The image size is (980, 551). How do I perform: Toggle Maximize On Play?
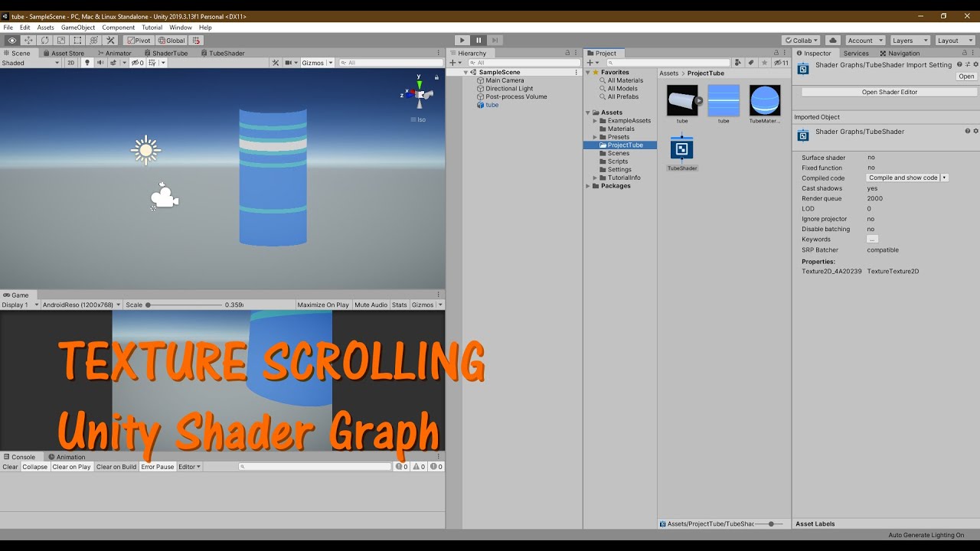[323, 305]
